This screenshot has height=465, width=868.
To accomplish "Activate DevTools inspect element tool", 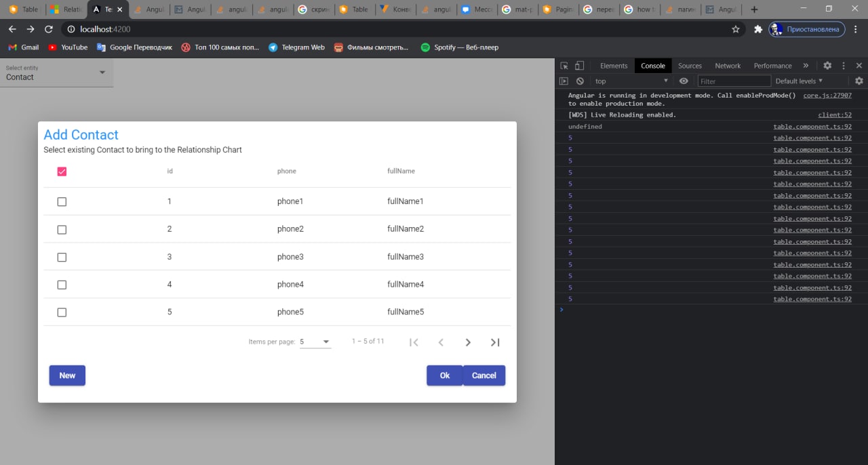I will tap(564, 66).
